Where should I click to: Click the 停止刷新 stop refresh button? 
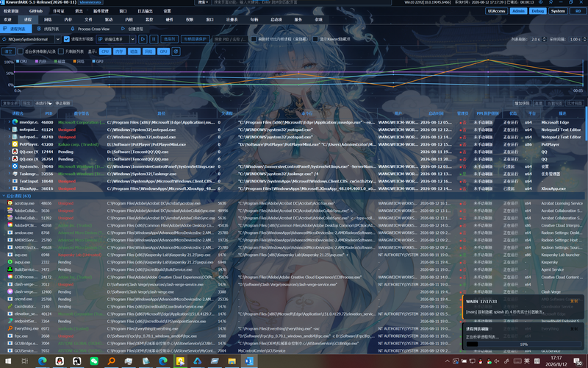62,103
